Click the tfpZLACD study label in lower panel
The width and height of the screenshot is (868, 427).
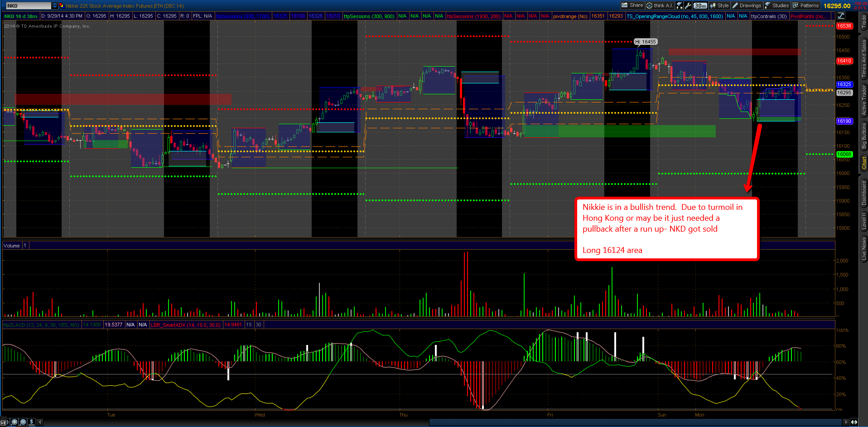(x=41, y=325)
